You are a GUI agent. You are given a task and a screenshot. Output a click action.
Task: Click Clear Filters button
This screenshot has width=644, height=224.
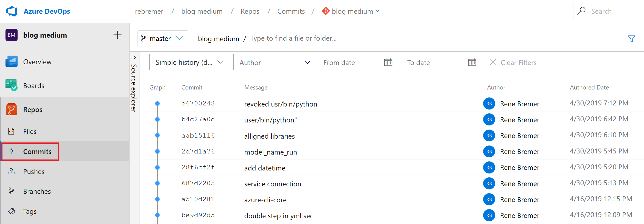pos(513,63)
